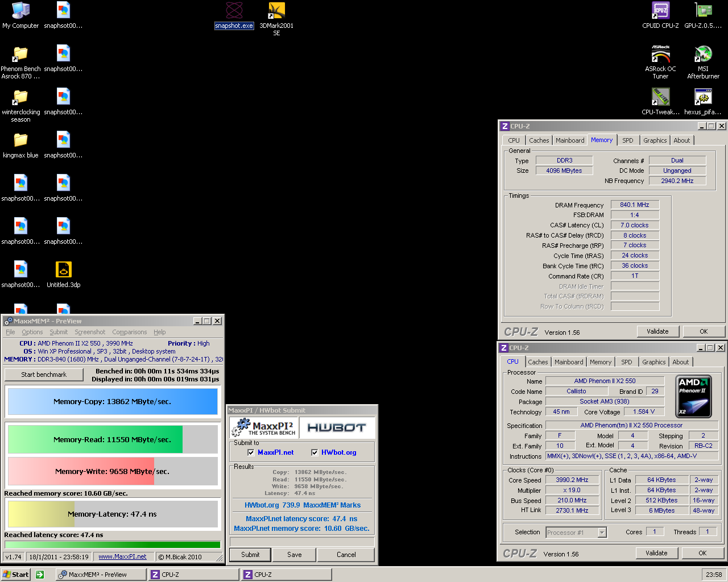The height and width of the screenshot is (582, 728).
Task: Click the show desktop icon beside Start
Action: coord(40,575)
